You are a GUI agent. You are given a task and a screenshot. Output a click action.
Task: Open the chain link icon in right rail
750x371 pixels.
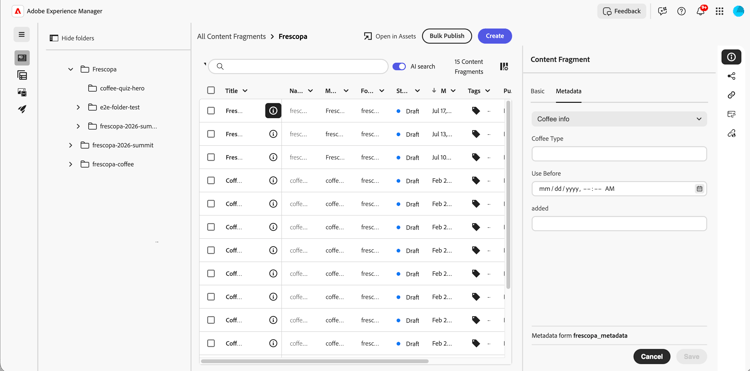731,95
